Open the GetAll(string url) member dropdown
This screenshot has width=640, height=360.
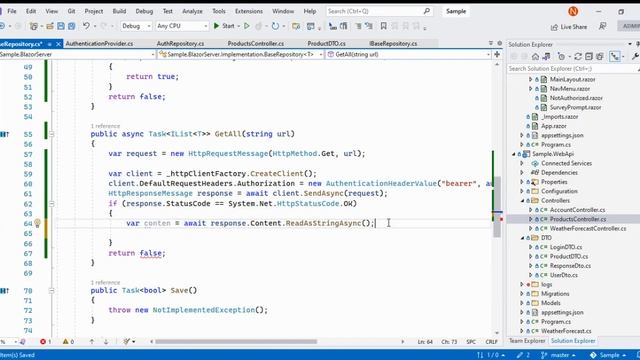coord(408,54)
